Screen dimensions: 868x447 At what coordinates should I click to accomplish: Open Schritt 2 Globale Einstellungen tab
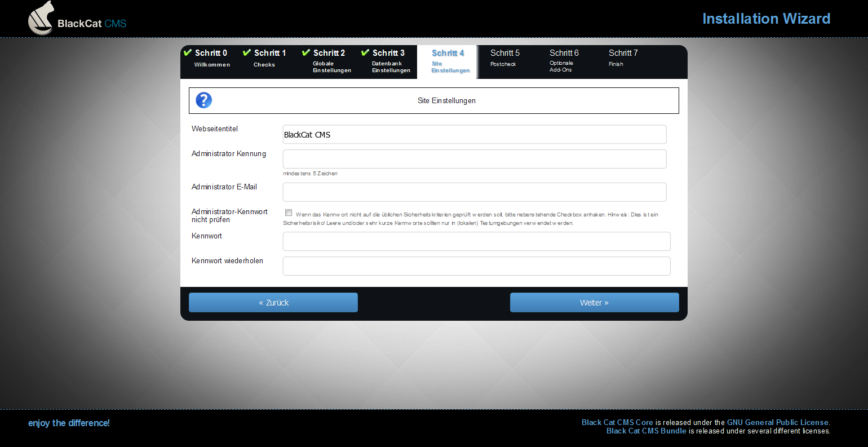pos(328,62)
